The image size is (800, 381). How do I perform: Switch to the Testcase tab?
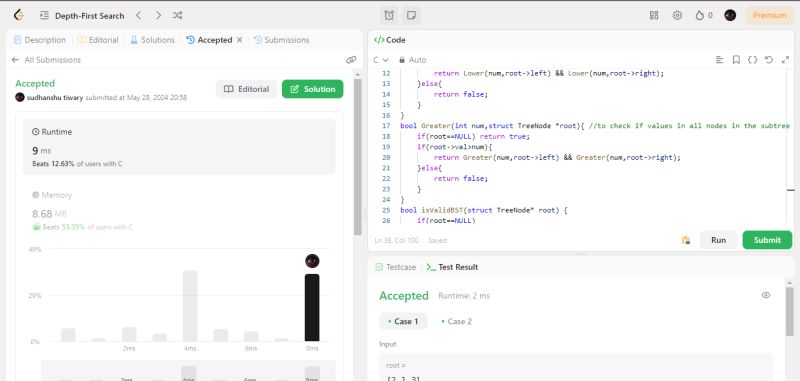[x=395, y=267]
